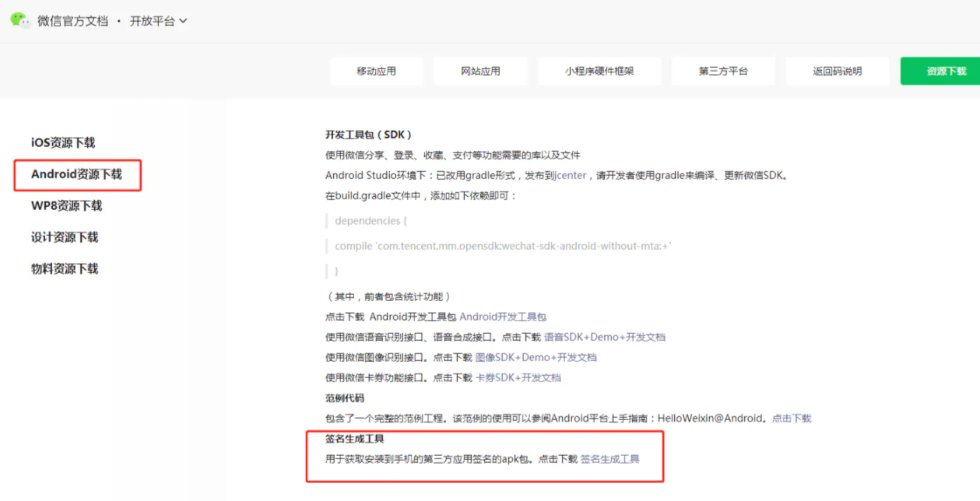Select Android资源下载 in sidebar
Viewport: 980px width, 501px height.
(76, 174)
